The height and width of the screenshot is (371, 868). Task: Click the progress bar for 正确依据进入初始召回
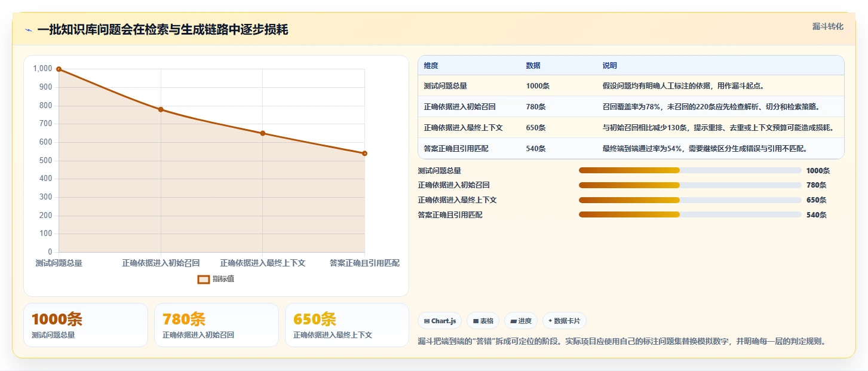690,185
